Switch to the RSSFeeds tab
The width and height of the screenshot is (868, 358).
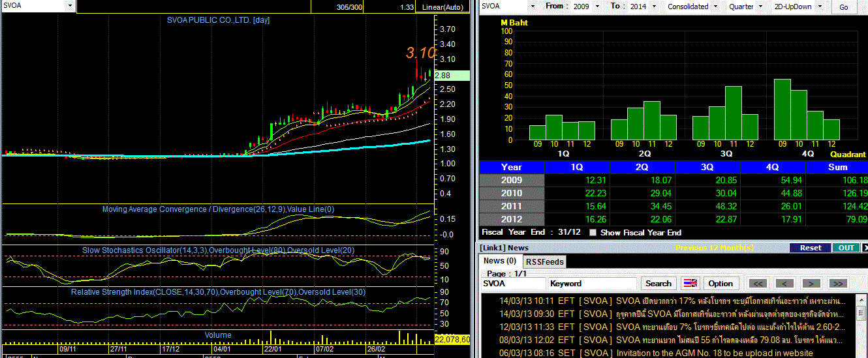coord(544,261)
